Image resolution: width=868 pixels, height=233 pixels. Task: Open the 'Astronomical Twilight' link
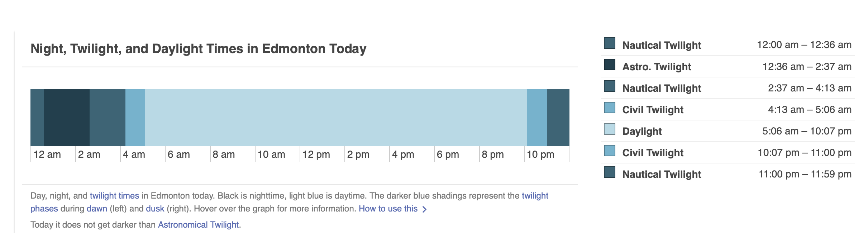coord(198,225)
